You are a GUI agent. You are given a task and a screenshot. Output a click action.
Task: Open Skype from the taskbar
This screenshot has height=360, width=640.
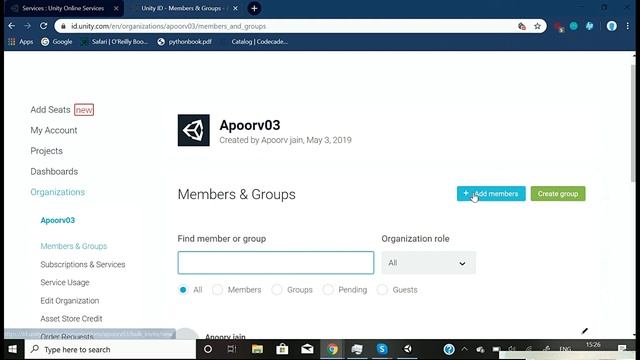tap(382, 349)
